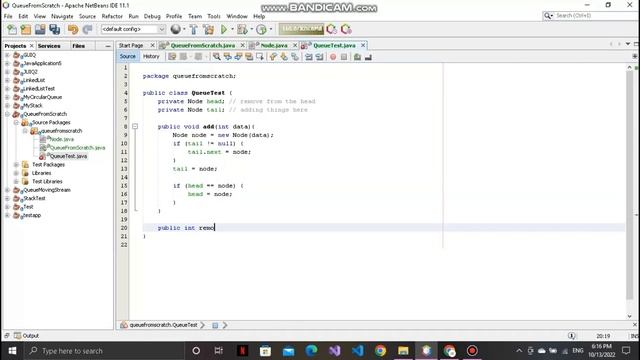
Task: Start macro recording with the red circle icon
Action: [333, 57]
